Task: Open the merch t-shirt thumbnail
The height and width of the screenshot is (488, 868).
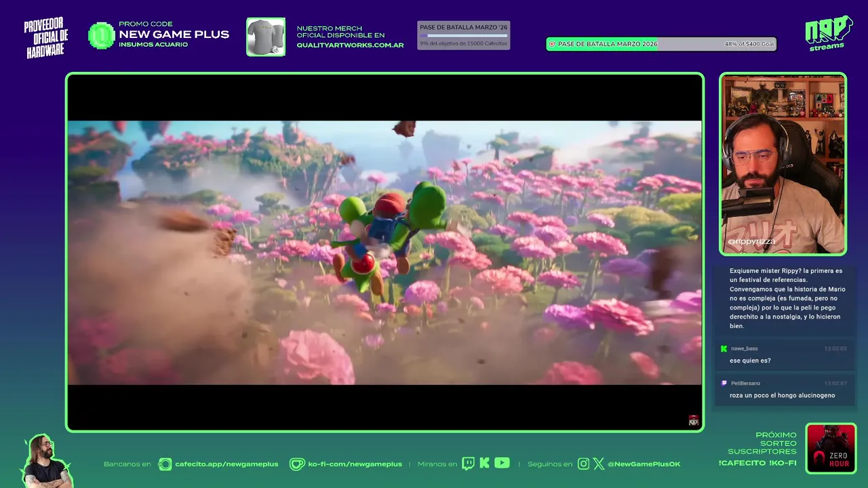Action: (266, 37)
